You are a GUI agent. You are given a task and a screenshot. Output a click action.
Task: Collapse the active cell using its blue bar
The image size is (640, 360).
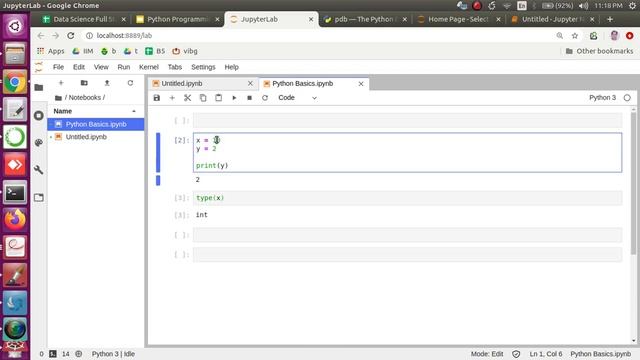tap(158, 152)
